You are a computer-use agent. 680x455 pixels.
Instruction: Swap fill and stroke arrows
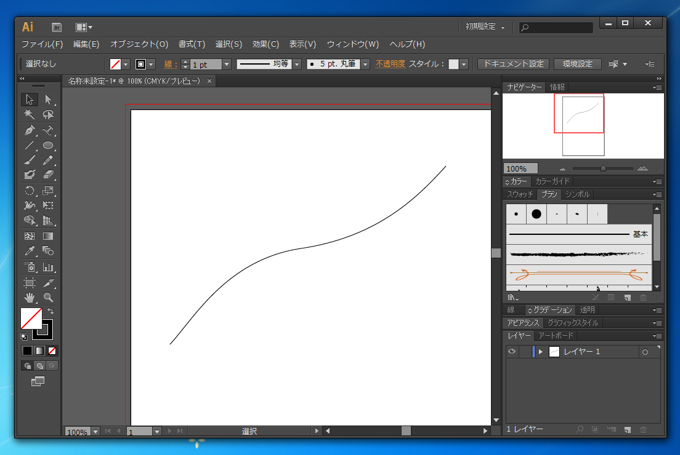51,311
